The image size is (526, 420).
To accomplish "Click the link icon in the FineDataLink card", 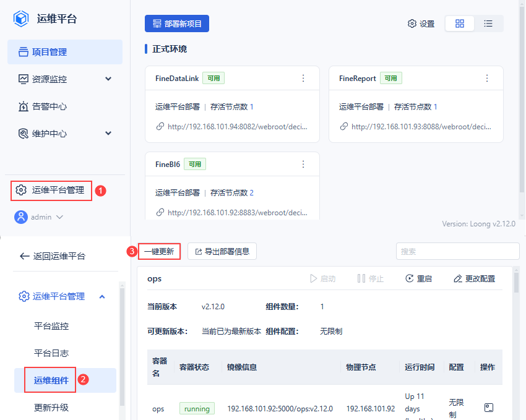I will tap(160, 126).
